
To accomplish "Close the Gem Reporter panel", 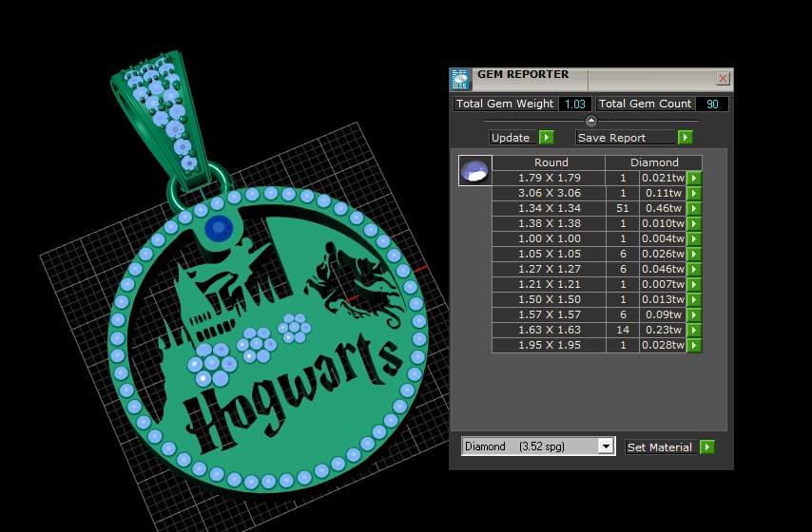I will 723,79.
